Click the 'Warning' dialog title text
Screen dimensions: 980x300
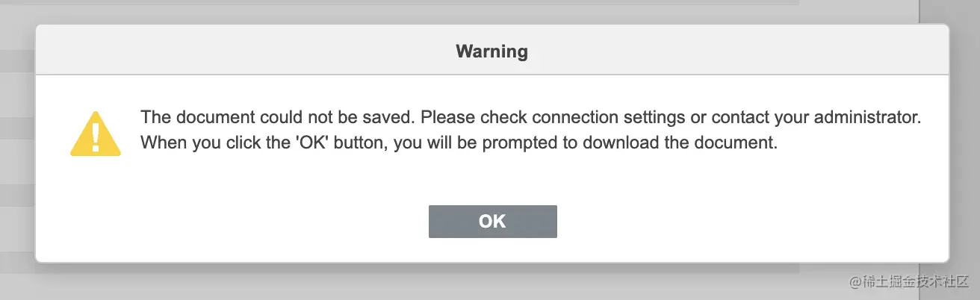tap(491, 51)
